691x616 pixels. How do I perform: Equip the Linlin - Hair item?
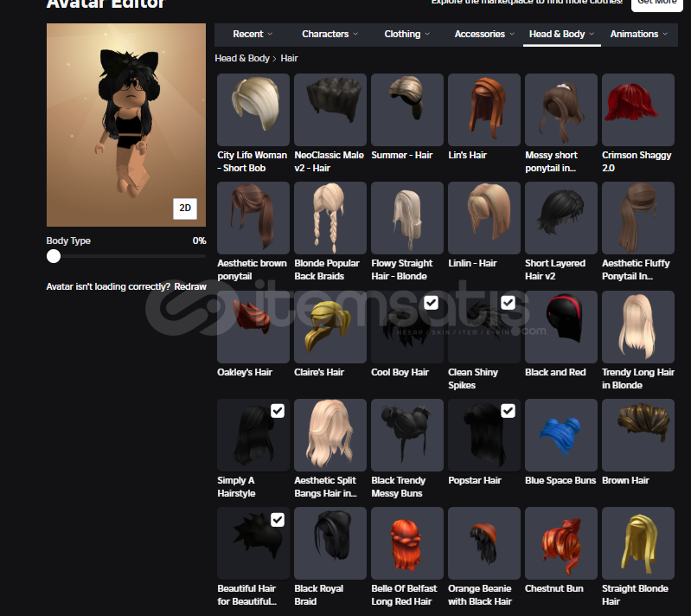click(x=484, y=218)
